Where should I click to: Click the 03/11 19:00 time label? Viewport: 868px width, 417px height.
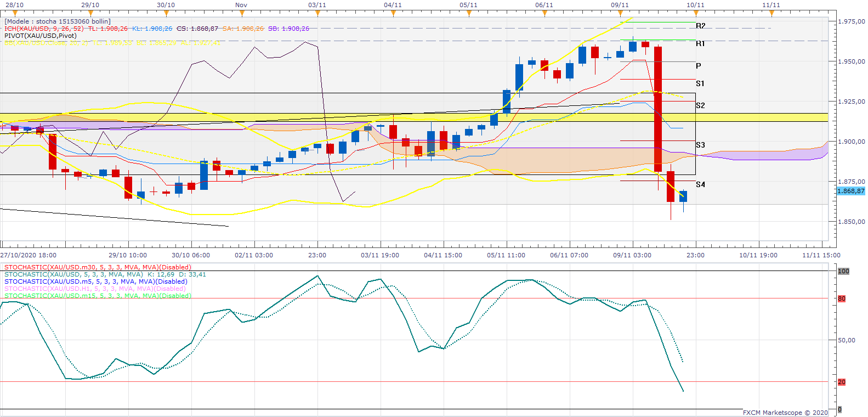380,255
